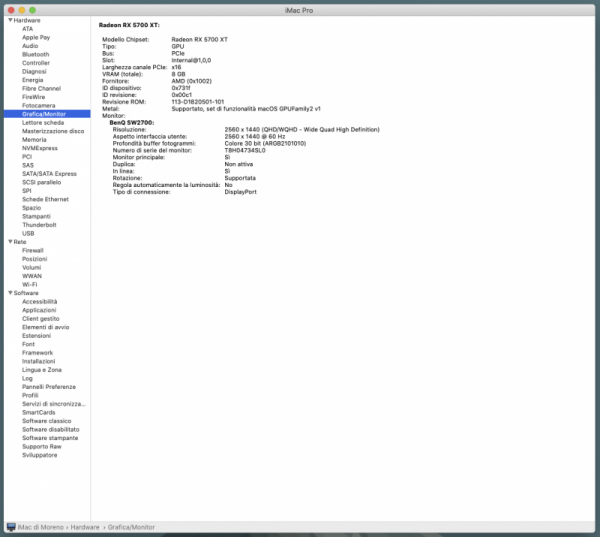Image resolution: width=600 pixels, height=537 pixels.
Task: Select SmartCards in the sidebar
Action: coord(39,412)
